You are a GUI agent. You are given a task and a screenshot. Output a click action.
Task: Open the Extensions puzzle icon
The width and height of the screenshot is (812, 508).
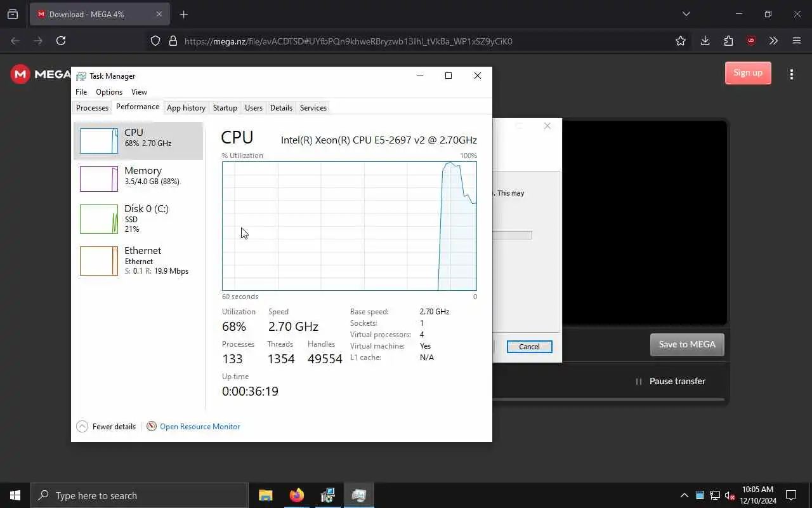728,41
